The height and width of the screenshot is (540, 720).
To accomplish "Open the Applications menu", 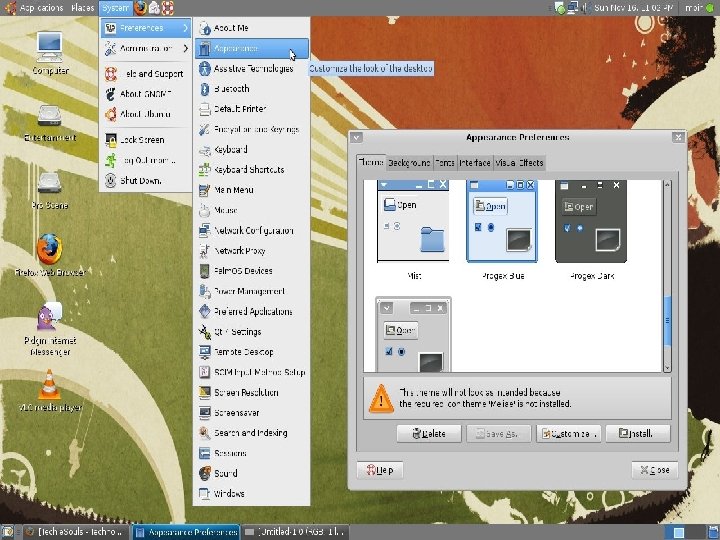I will coord(33,8).
